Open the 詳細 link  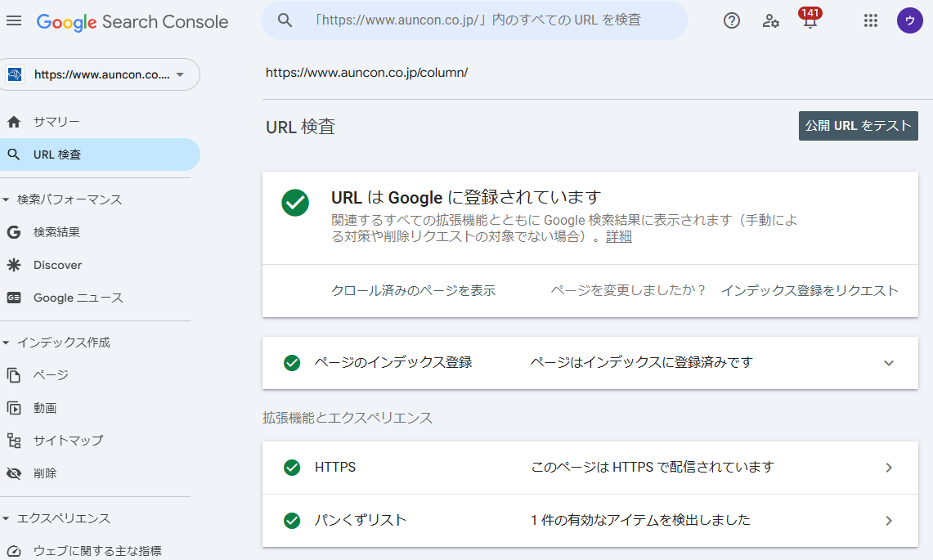(x=619, y=237)
